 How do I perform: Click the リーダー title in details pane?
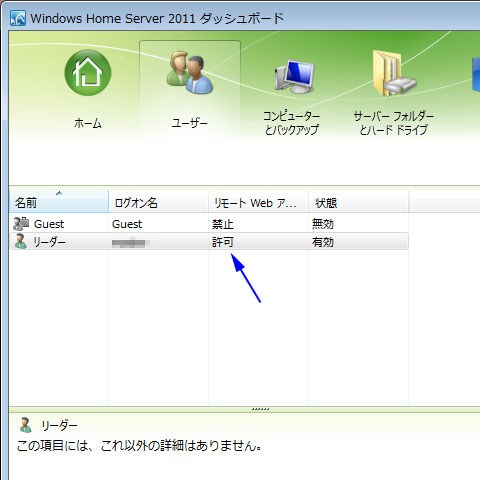59,425
